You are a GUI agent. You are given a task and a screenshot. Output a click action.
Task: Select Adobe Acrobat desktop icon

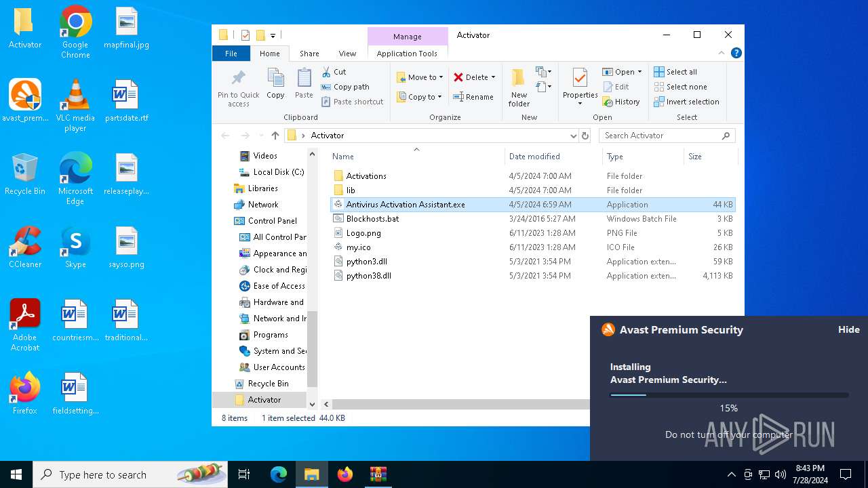pos(25,325)
